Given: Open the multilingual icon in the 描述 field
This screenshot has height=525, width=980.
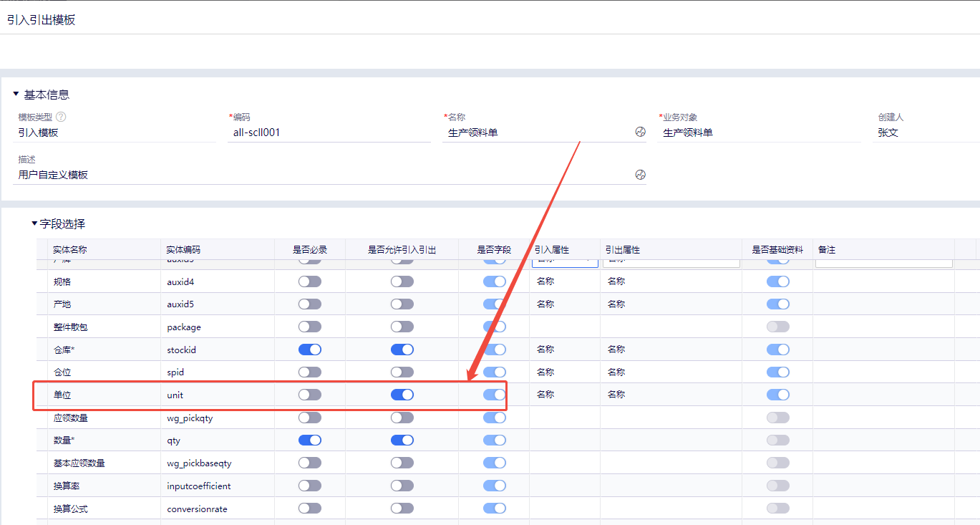Looking at the screenshot, I should click(x=640, y=175).
